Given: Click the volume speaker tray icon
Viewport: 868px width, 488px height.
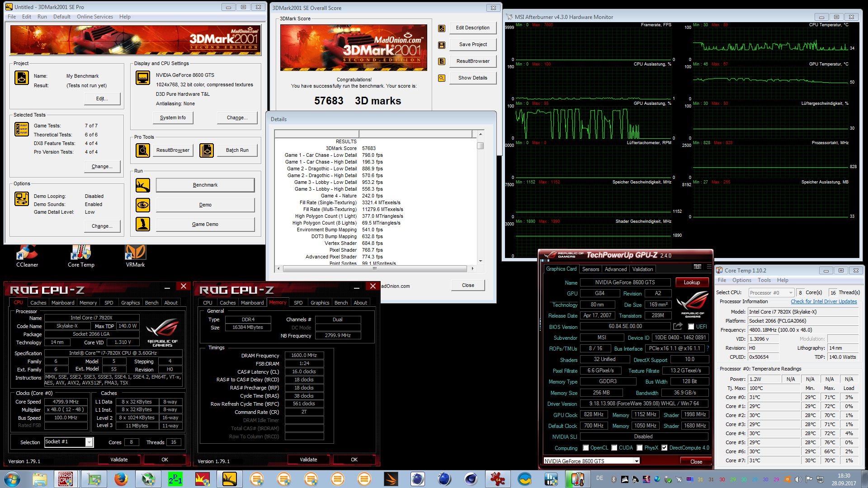Looking at the screenshot, I should tap(798, 479).
